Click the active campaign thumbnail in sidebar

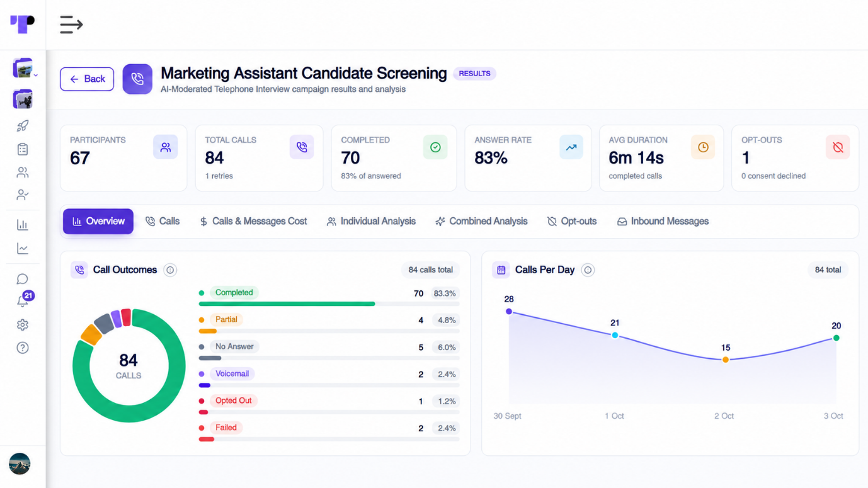23,99
